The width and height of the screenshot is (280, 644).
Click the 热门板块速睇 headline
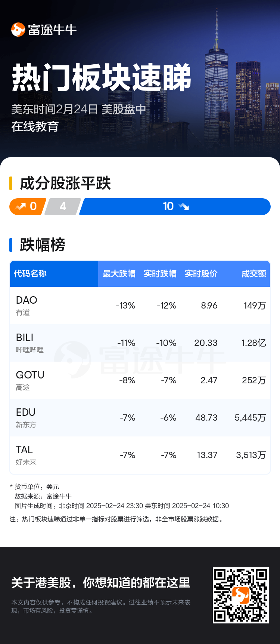pyautogui.click(x=102, y=78)
